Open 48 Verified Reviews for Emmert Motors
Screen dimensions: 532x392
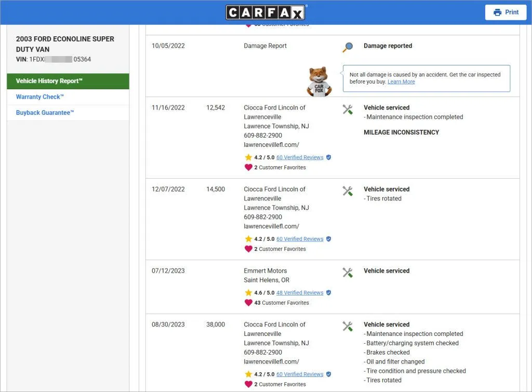[x=300, y=293]
